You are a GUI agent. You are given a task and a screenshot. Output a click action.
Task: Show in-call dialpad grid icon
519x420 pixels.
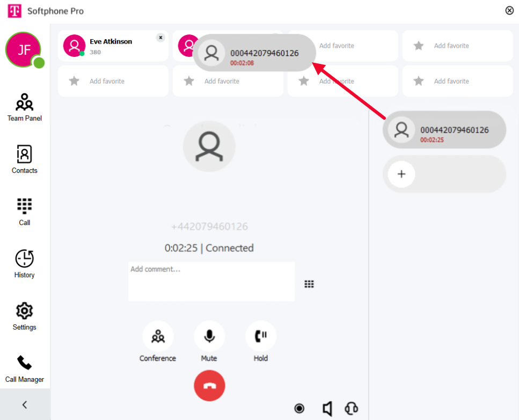click(x=309, y=284)
